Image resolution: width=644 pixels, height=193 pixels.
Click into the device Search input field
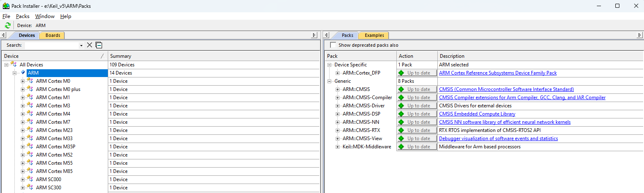[52, 45]
